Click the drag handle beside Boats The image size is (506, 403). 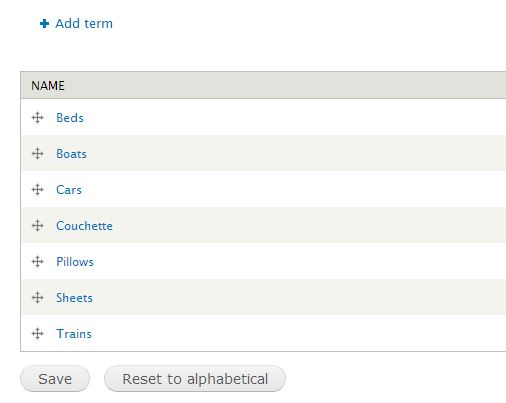coord(38,154)
